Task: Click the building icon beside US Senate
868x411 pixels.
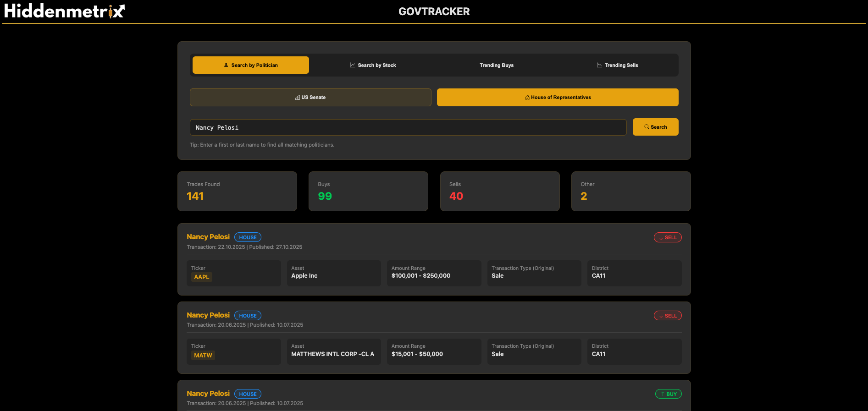Action: (x=298, y=98)
